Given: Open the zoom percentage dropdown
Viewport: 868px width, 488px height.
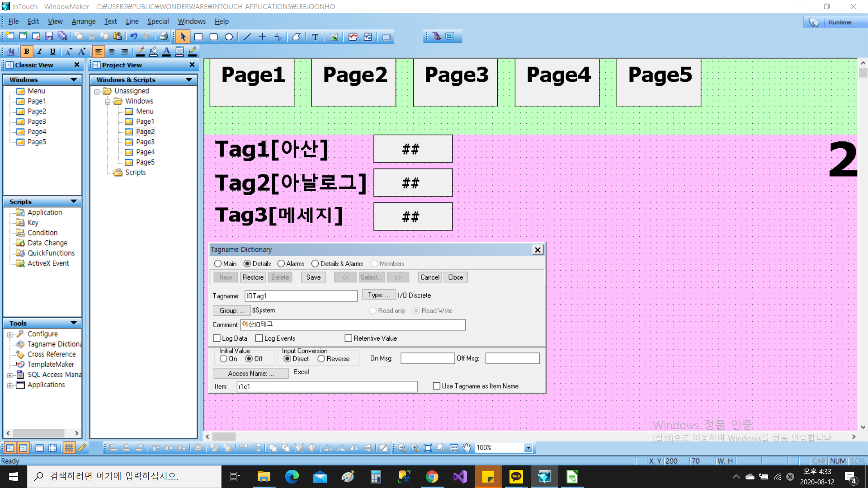Looking at the screenshot, I should [x=528, y=448].
